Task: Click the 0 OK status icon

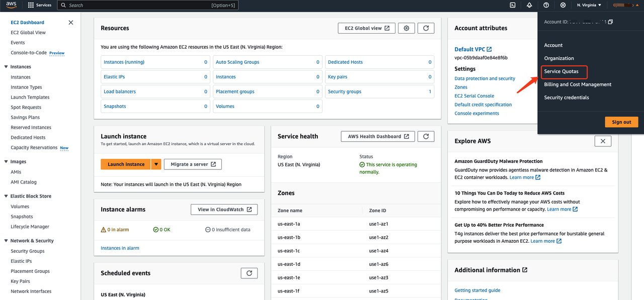Action: coord(156,230)
